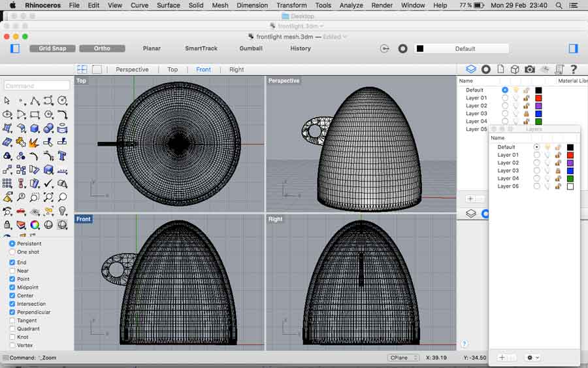Uncheck the Midpoint object snap
Viewport: 588px width, 368px height.
[x=12, y=287]
